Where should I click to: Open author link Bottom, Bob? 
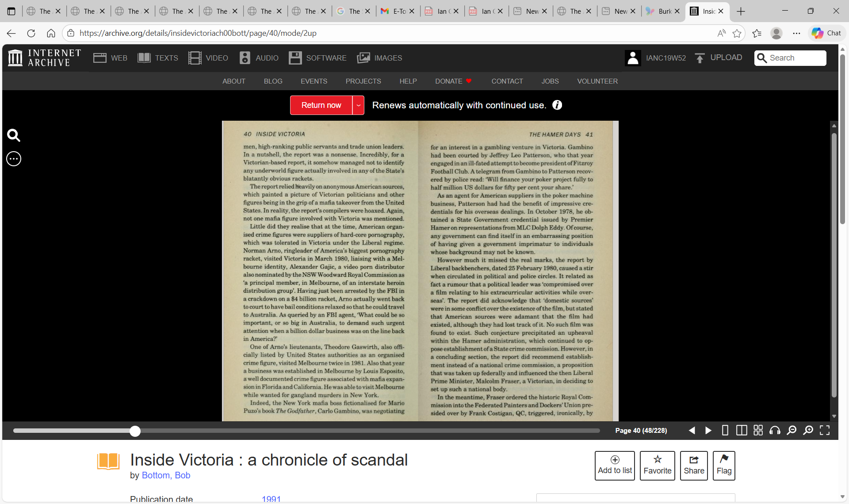pyautogui.click(x=166, y=475)
